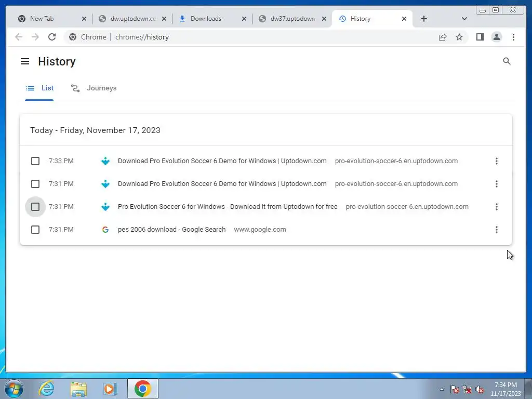
Task: Switch to the Journeys tab
Action: click(x=94, y=88)
